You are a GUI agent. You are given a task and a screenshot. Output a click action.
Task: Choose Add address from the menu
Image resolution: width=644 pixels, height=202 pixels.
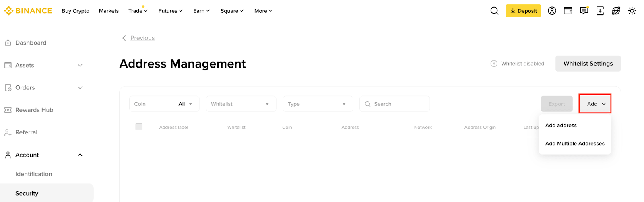561,125
